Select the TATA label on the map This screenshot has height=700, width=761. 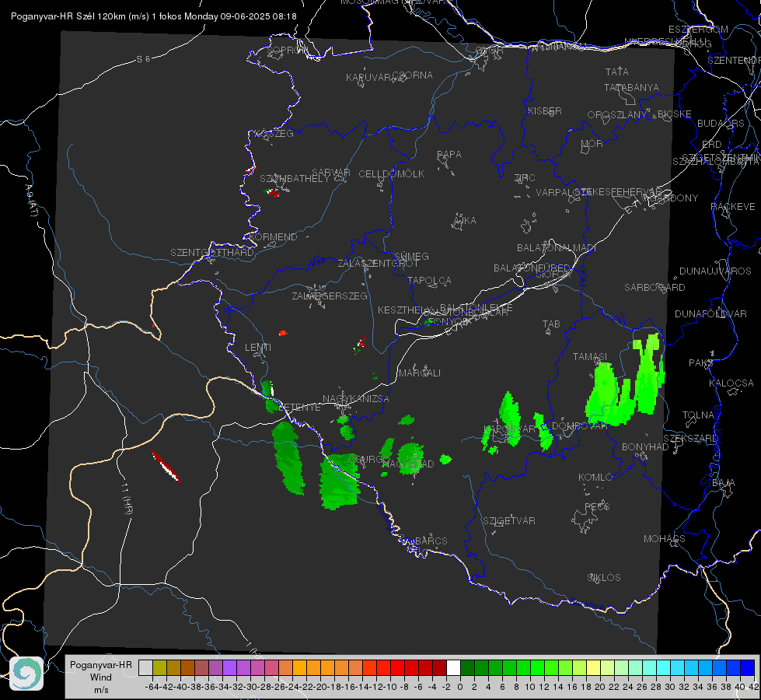point(617,72)
